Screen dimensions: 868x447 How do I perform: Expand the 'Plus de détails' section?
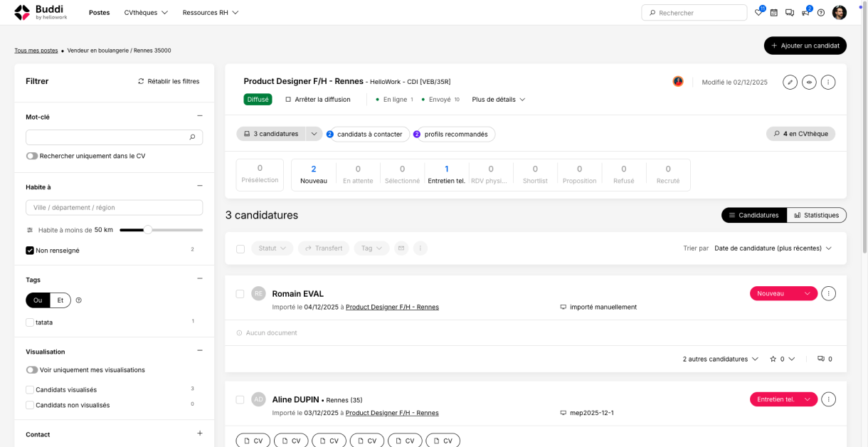point(498,100)
